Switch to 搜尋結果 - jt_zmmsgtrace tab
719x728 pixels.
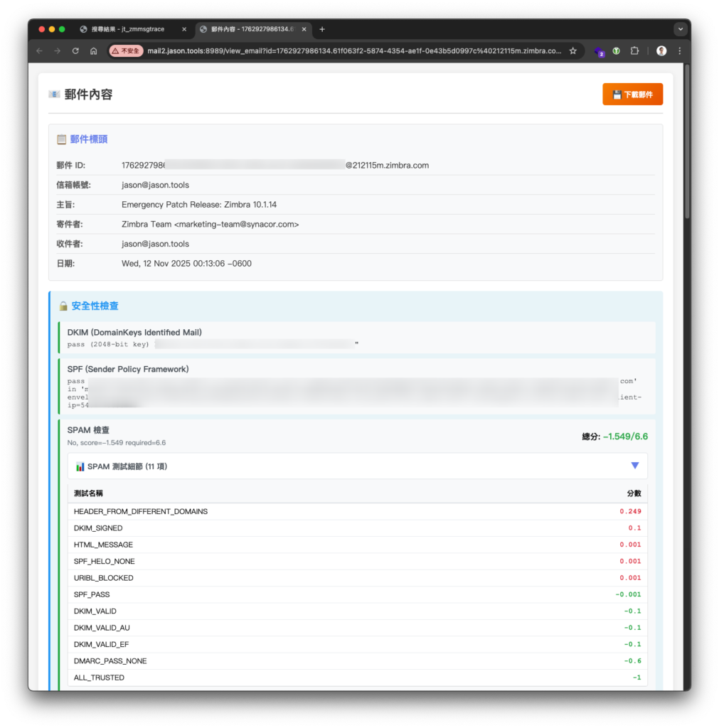(x=128, y=29)
